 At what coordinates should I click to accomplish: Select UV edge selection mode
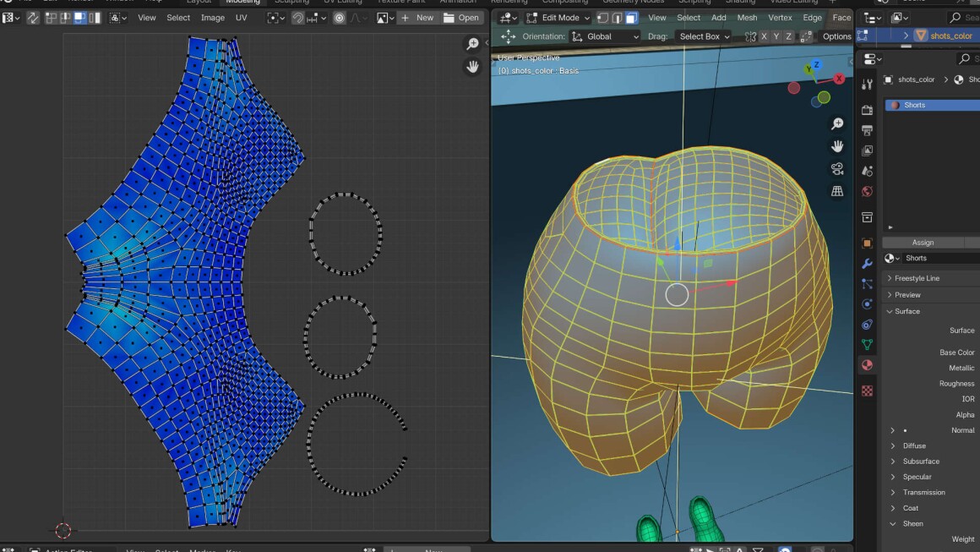(x=66, y=18)
